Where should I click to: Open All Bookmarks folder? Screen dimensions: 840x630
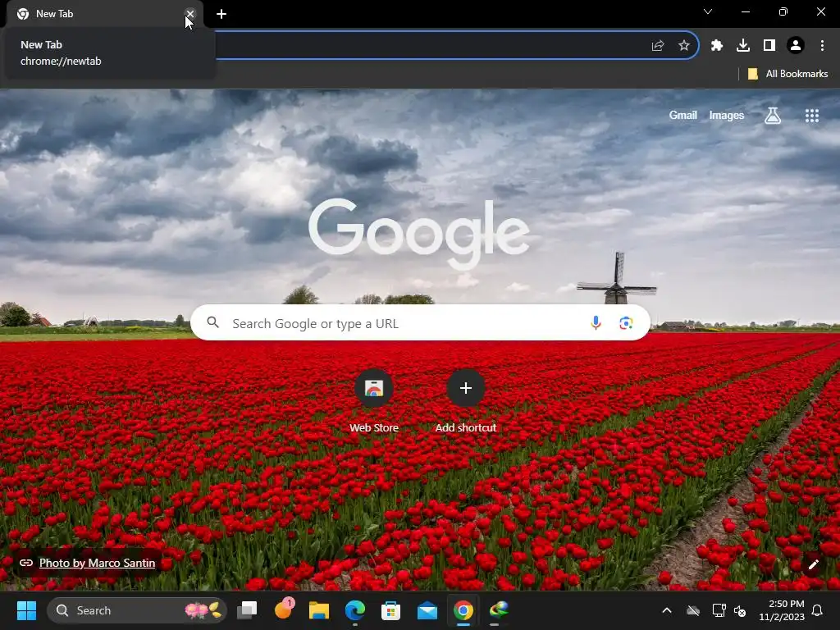coord(788,74)
